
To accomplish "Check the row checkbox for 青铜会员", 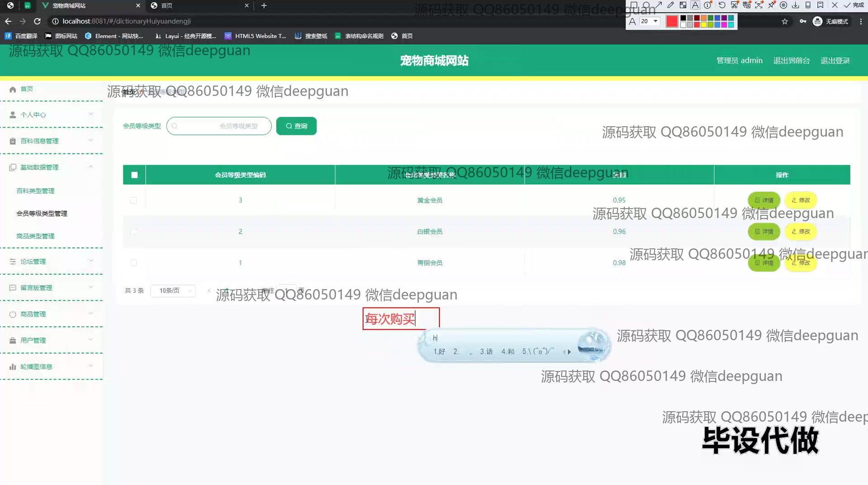I will pyautogui.click(x=133, y=262).
